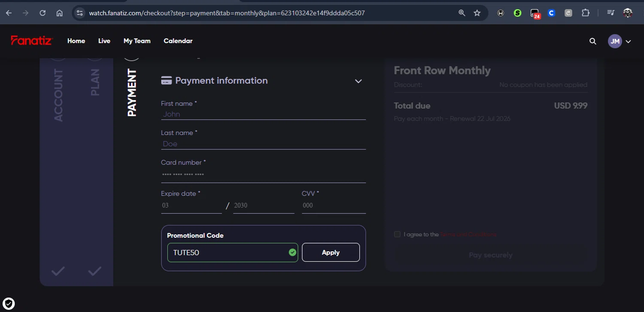View site information icon in address bar
The image size is (644, 312).
(x=79, y=13)
